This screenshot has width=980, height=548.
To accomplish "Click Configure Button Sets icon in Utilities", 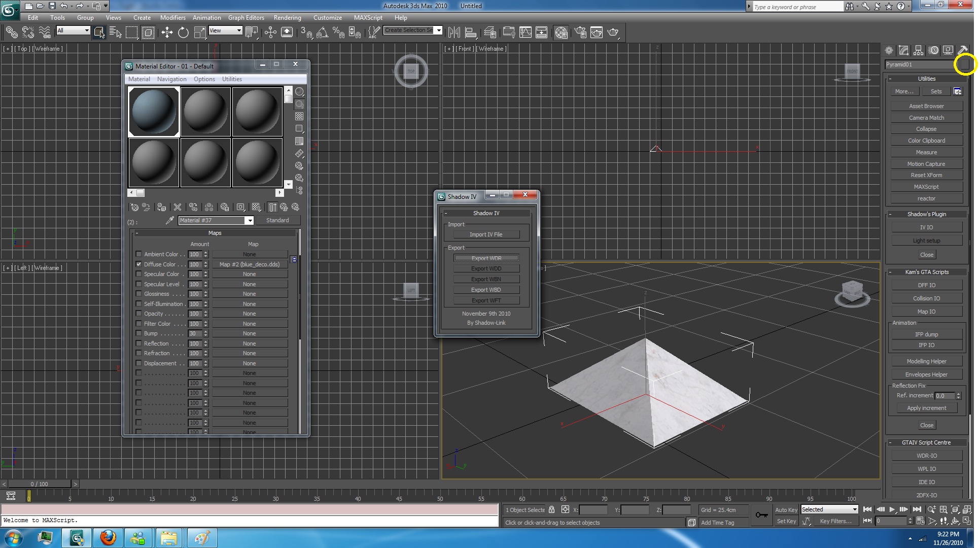I will (957, 91).
